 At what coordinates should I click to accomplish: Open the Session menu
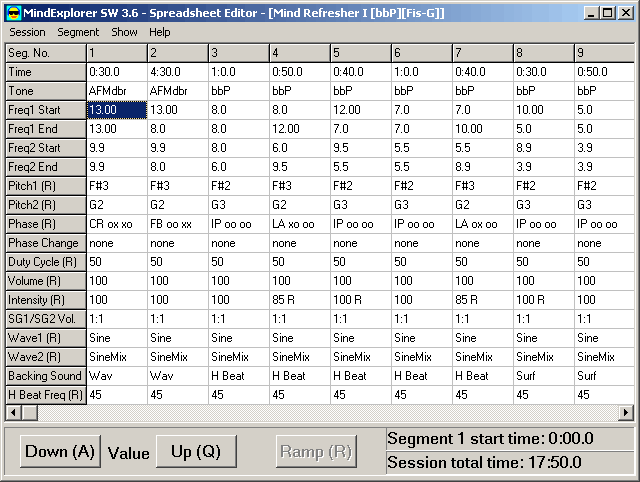[x=27, y=32]
